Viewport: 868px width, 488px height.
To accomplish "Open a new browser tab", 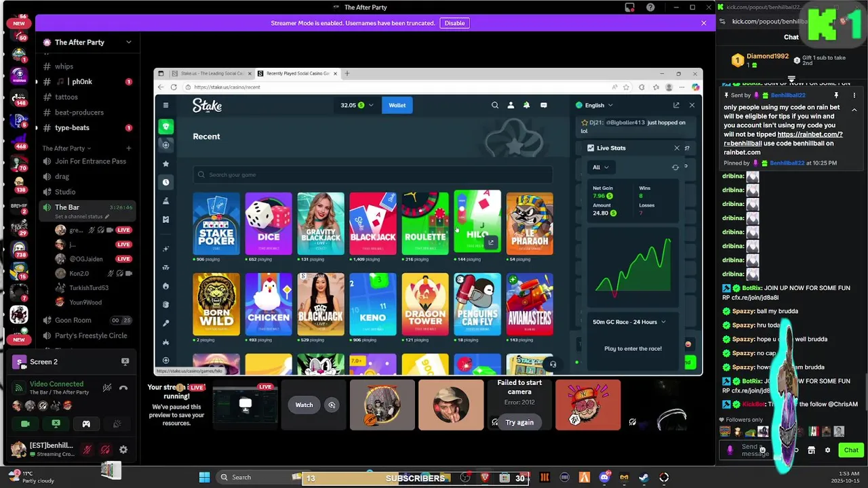I will tap(347, 73).
